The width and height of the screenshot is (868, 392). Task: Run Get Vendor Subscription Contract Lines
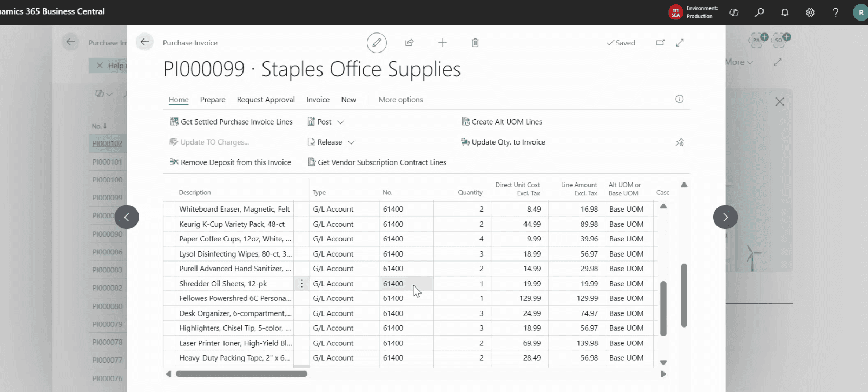pyautogui.click(x=377, y=162)
